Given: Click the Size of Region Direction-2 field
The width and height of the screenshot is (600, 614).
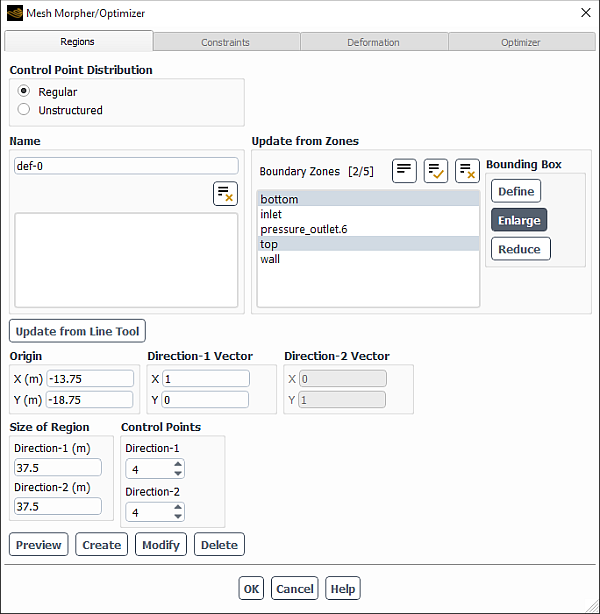Looking at the screenshot, I should (x=58, y=506).
